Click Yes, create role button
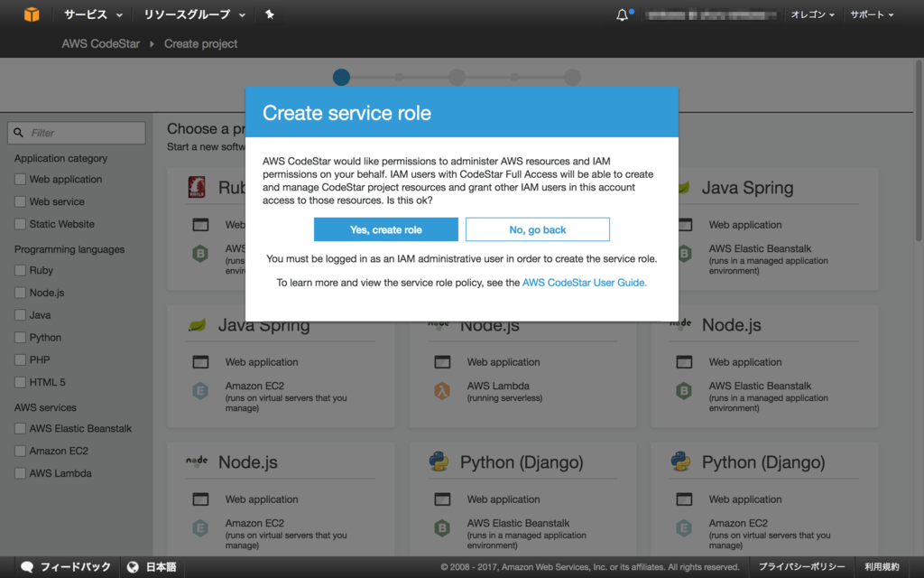 coord(386,229)
